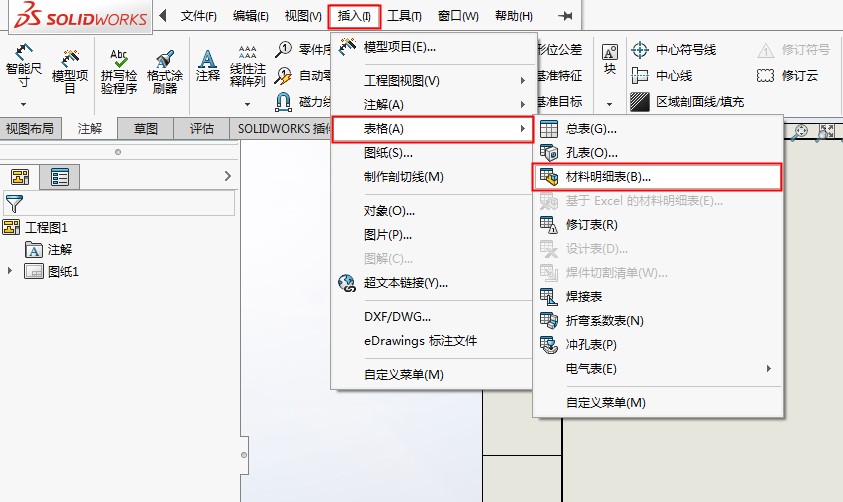Open the Window (窗口) menu
This screenshot has height=502, width=843.
click(458, 16)
